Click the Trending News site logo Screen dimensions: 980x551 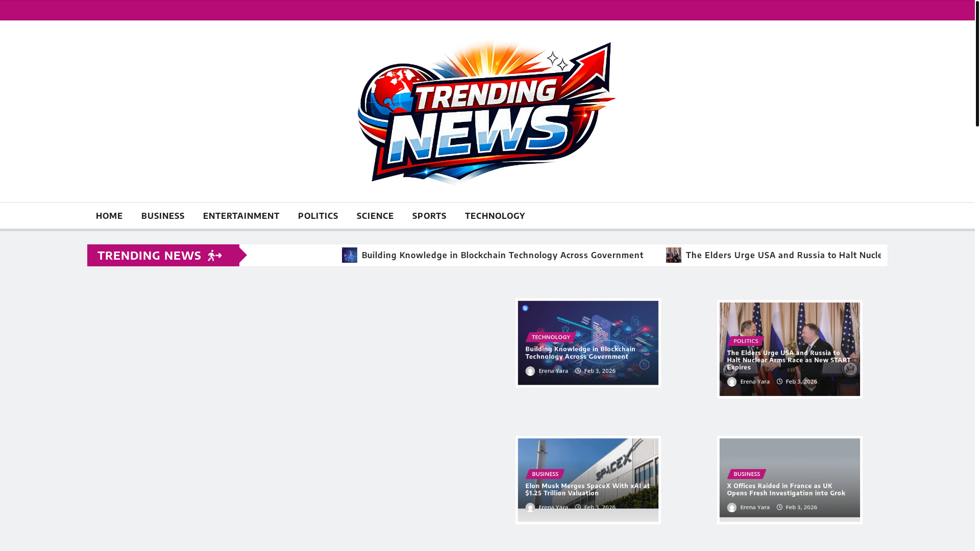487,112
